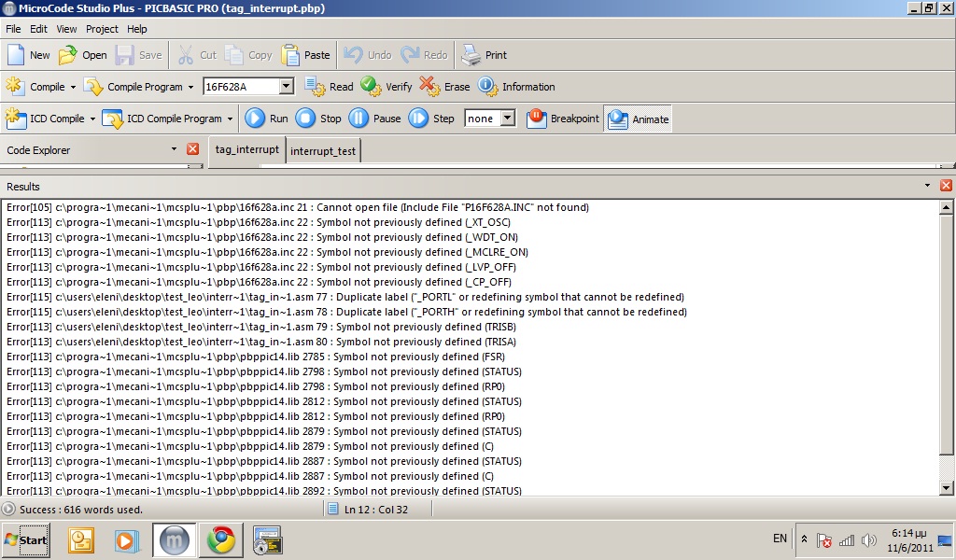Launch Google Chrome from the taskbar
This screenshot has width=956, height=560.
tap(220, 539)
